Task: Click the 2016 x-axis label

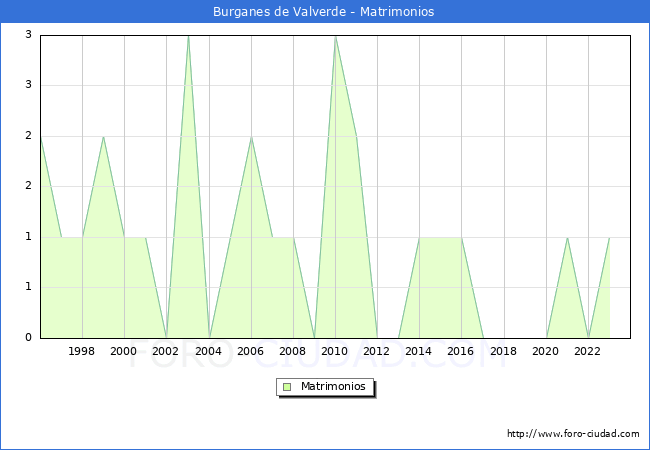Action: tap(461, 351)
